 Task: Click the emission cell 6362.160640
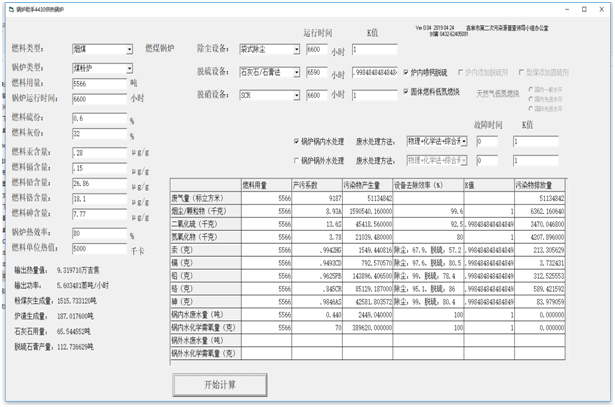540,211
